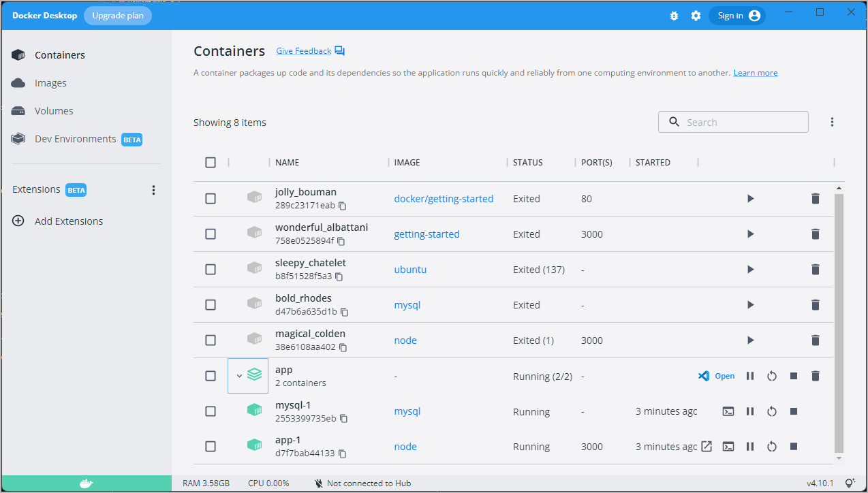Viewport: 868px width, 493px height.
Task: Click the containers list vertical scrollbar
Action: tap(839, 323)
